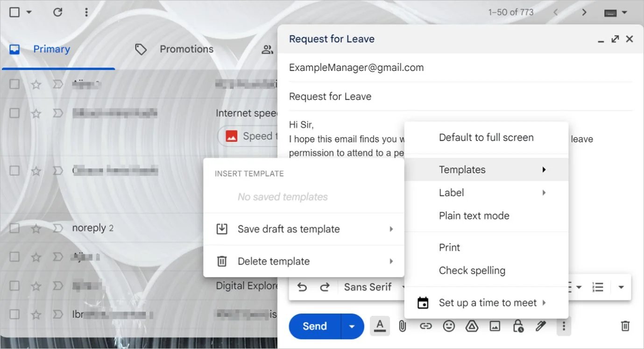Insert a file from Google Drive
This screenshot has width=644, height=349.
[472, 326]
